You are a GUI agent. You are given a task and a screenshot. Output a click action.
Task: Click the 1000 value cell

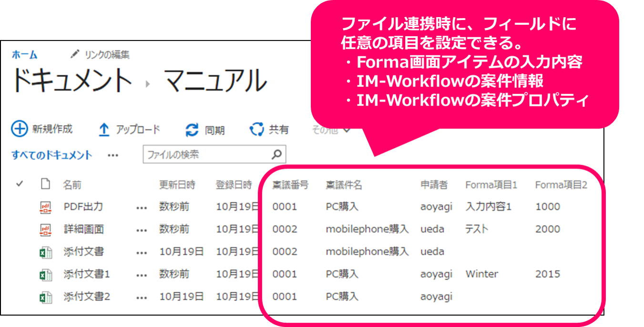[548, 207]
